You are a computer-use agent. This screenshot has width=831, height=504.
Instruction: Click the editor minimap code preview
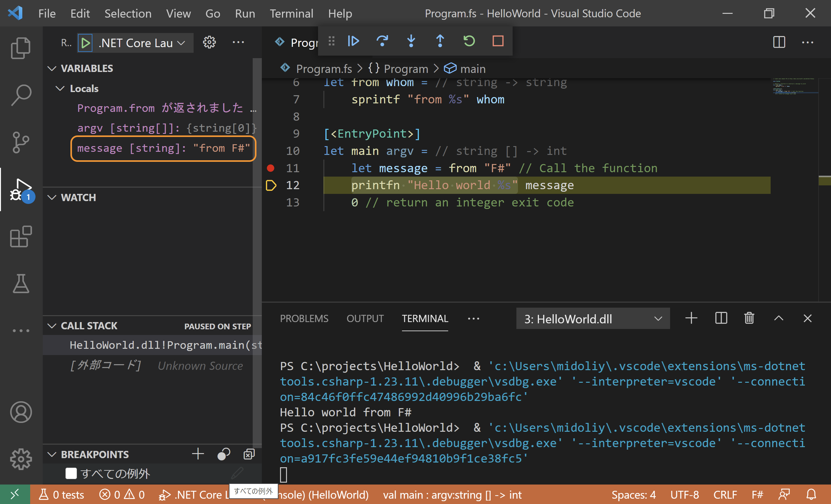[794, 87]
